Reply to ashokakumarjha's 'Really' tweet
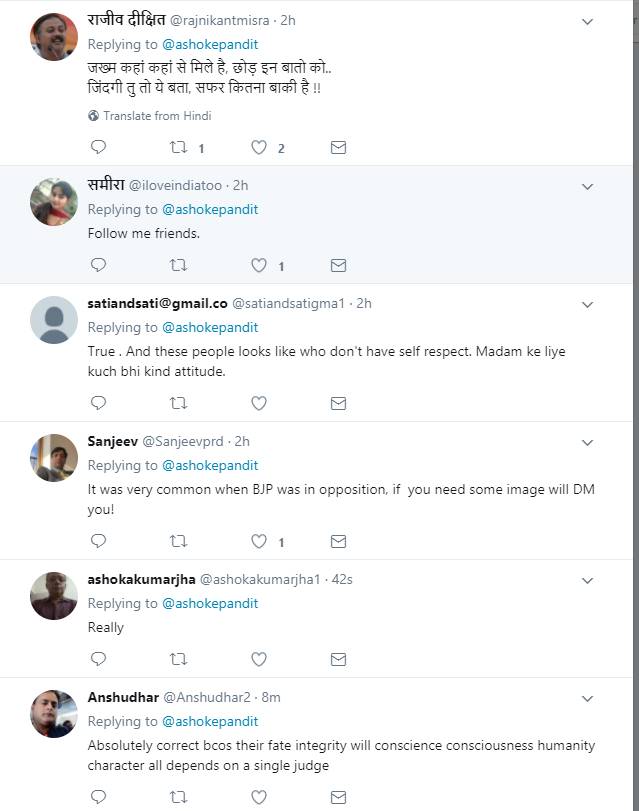 coord(98,659)
